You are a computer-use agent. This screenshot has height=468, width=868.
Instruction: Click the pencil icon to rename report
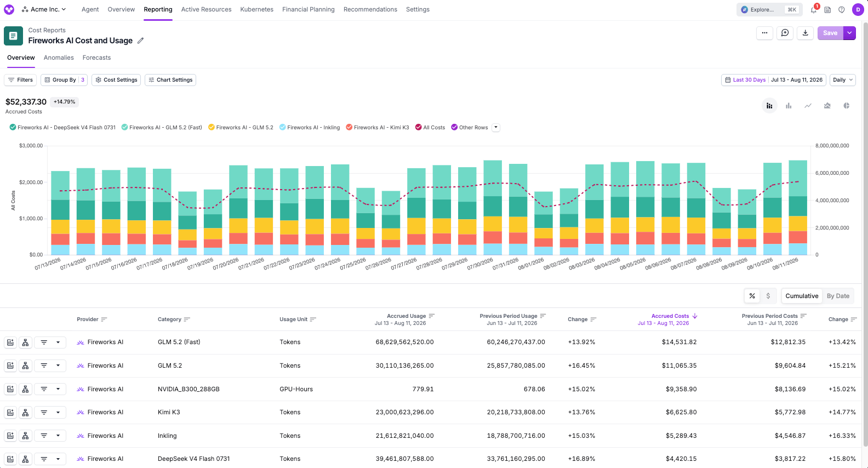(x=140, y=41)
